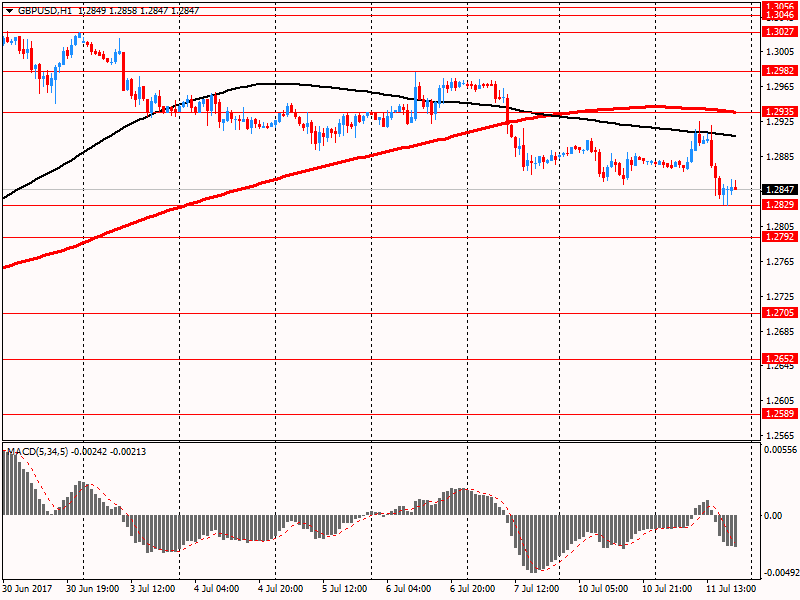The image size is (800, 600).
Task: Click the 1.2685 price axis value
Action: point(780,332)
